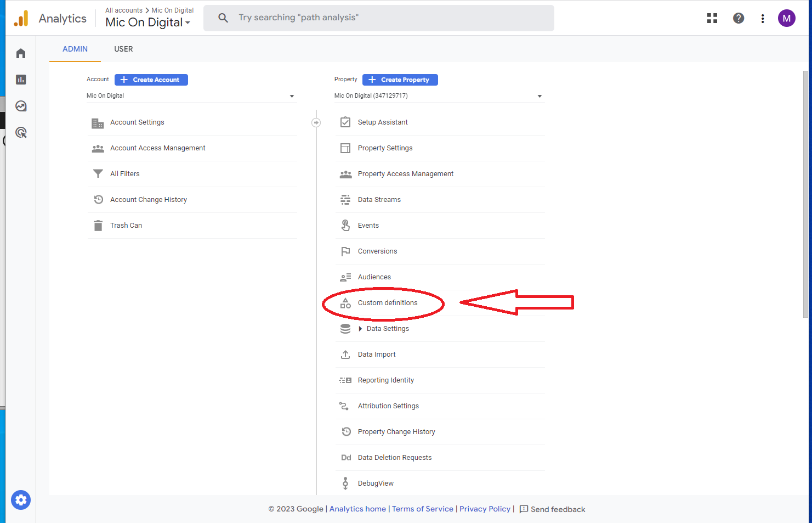Click the Help question mark icon
The image size is (812, 523).
739,18
